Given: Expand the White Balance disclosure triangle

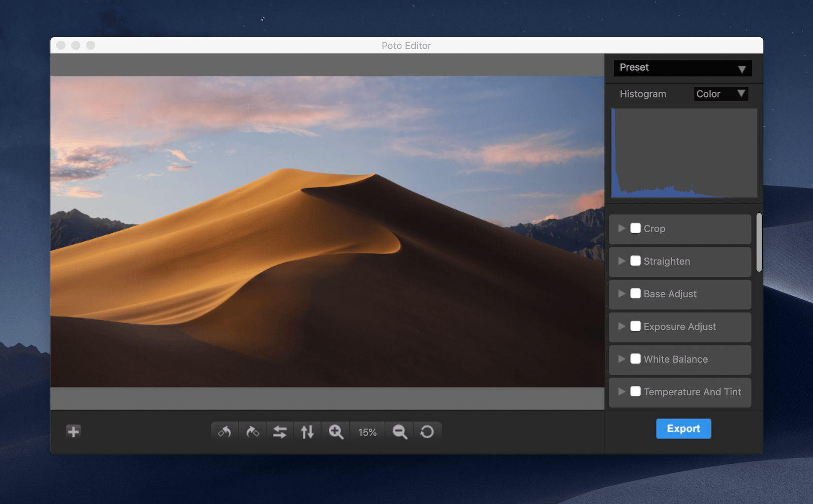Looking at the screenshot, I should click(621, 359).
